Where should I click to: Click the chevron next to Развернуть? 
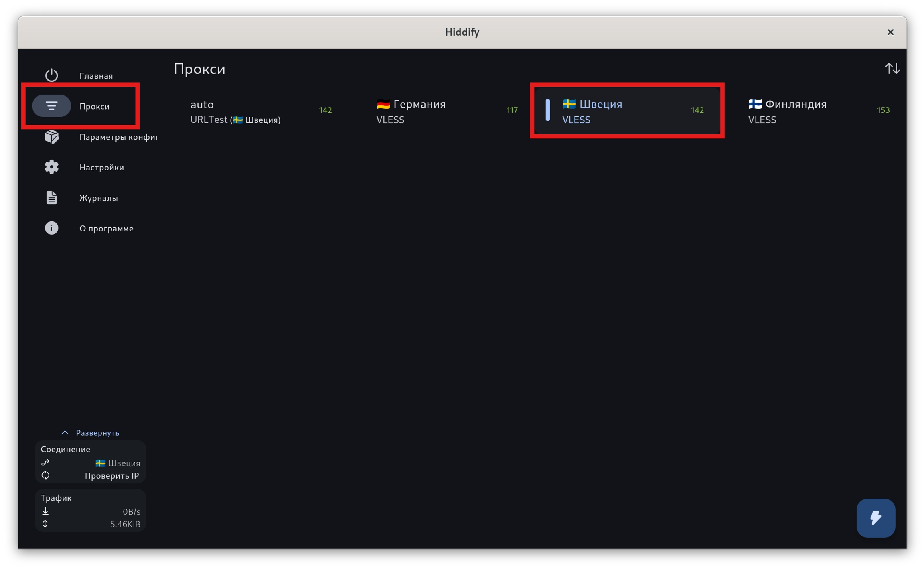(65, 433)
